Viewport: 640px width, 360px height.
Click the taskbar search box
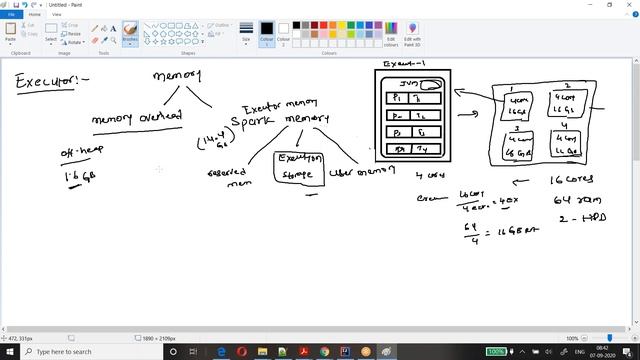coord(91,351)
